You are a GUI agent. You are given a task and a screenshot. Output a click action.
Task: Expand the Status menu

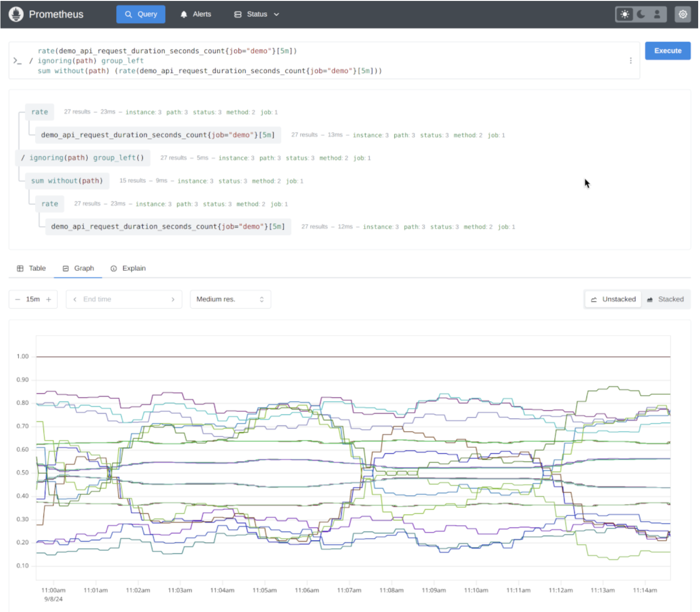click(x=257, y=14)
